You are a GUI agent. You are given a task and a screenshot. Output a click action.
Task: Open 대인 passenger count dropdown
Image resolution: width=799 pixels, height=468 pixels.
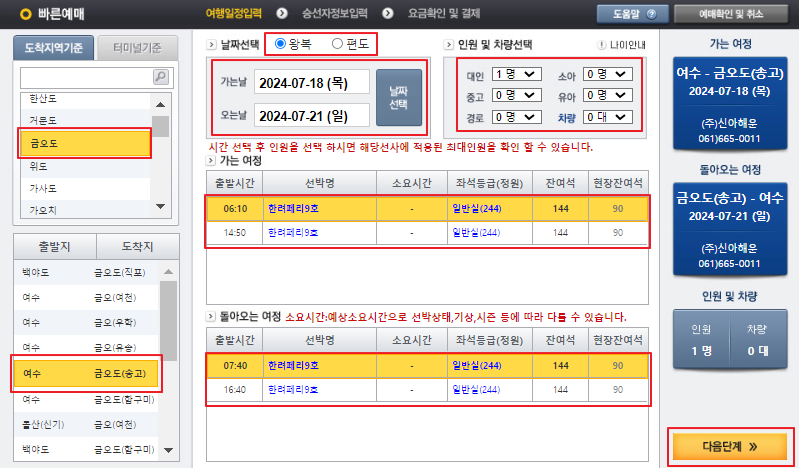pos(516,74)
